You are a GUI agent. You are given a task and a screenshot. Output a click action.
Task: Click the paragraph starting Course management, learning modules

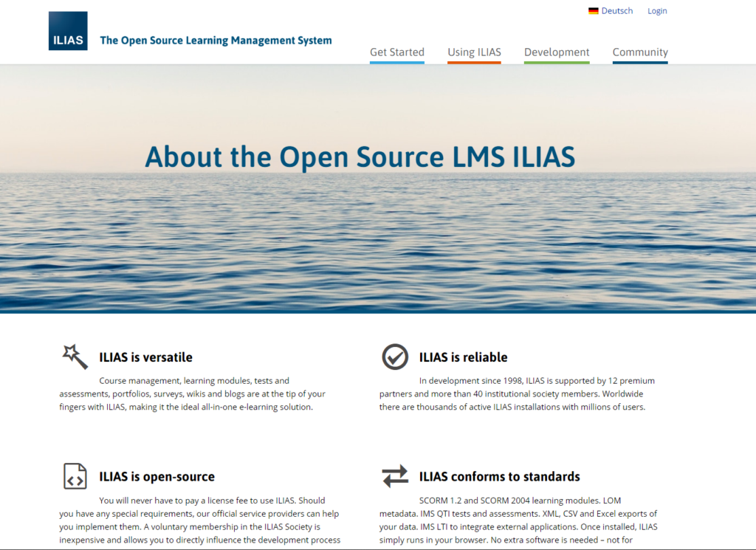[193, 393]
